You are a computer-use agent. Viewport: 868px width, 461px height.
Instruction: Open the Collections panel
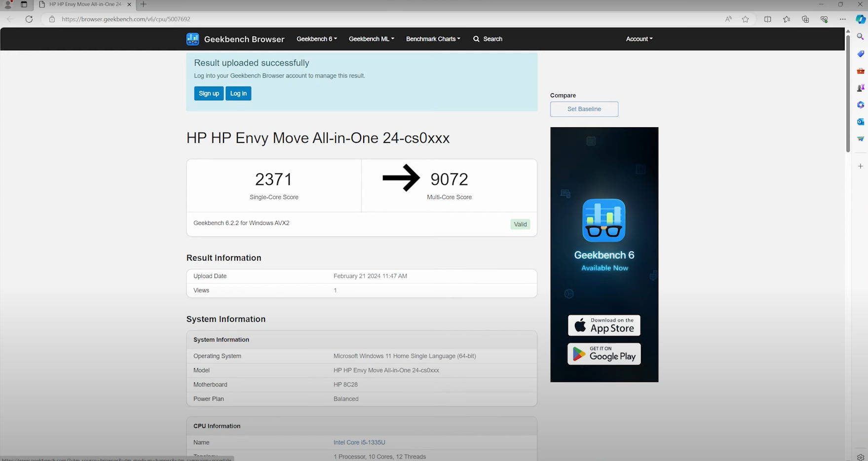click(805, 19)
